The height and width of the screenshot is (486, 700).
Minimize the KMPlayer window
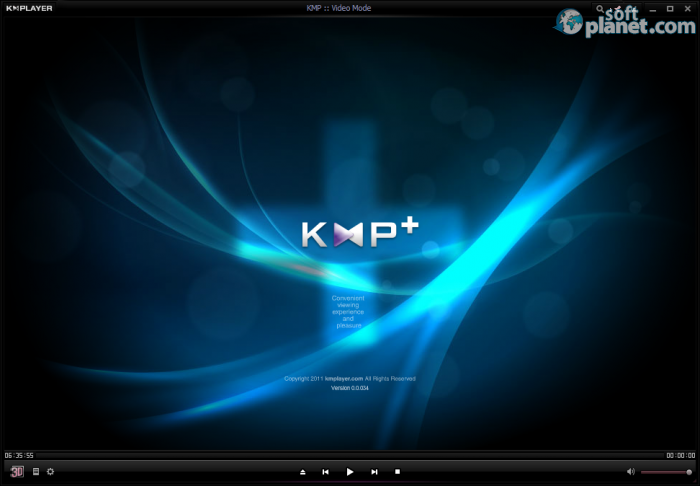(x=653, y=9)
